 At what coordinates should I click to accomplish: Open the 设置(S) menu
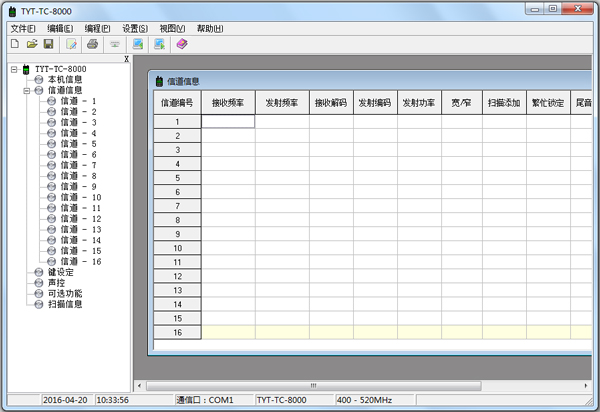point(135,29)
